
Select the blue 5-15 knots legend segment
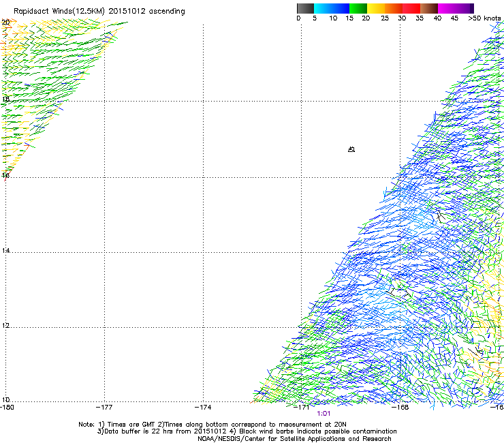332,8
